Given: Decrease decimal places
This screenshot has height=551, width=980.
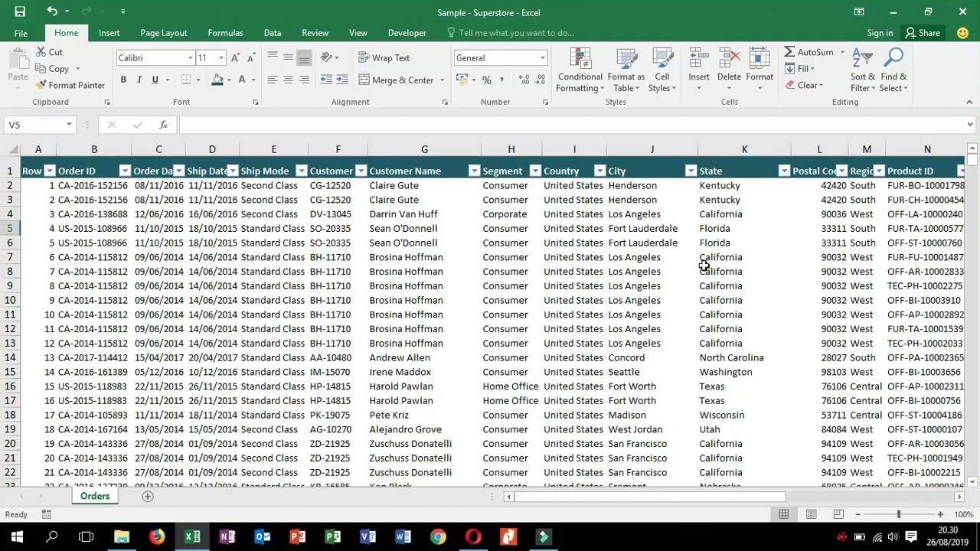Looking at the screenshot, I should [540, 80].
